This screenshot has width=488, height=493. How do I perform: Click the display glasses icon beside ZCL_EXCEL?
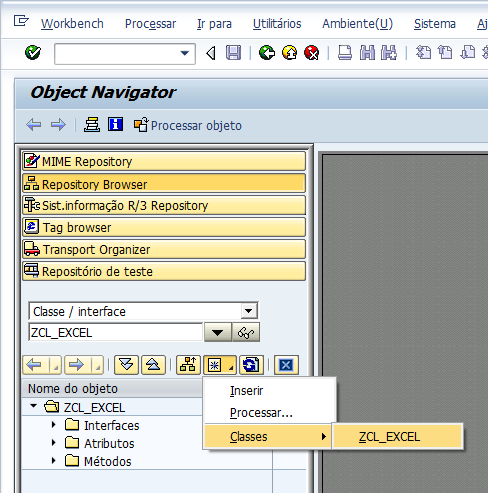(246, 332)
